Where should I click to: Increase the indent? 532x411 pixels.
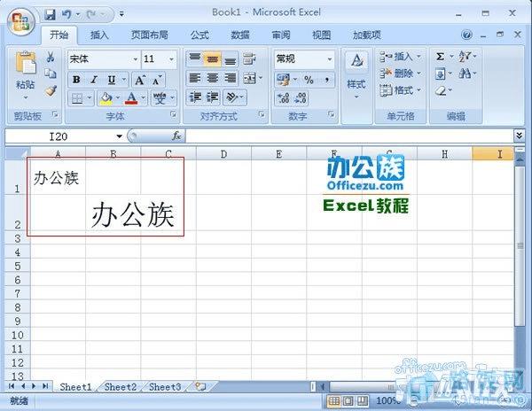click(x=213, y=97)
